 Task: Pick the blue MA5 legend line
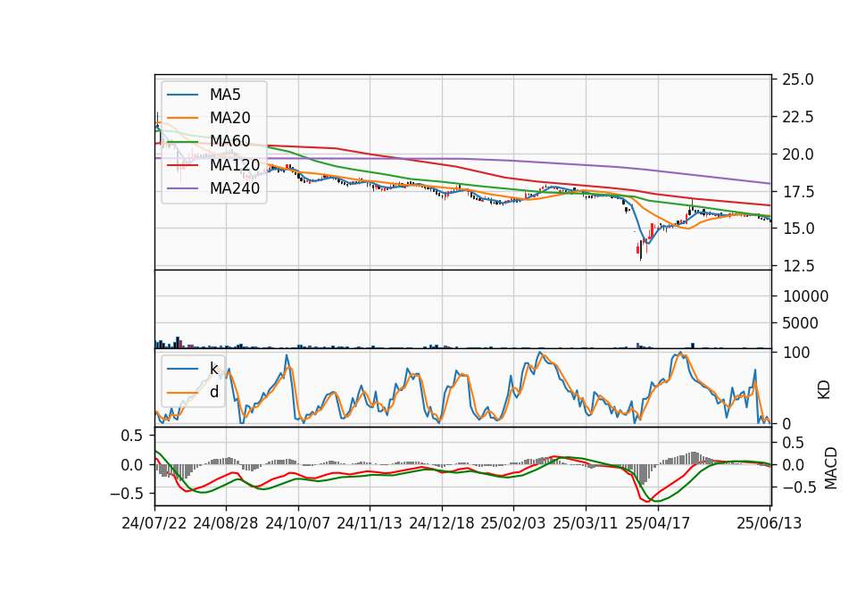pyautogui.click(x=182, y=96)
